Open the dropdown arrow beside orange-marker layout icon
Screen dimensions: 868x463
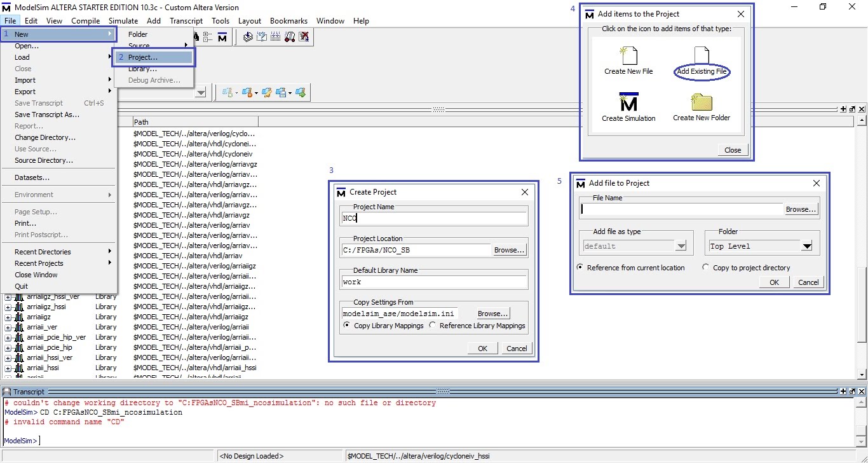pyautogui.click(x=256, y=93)
